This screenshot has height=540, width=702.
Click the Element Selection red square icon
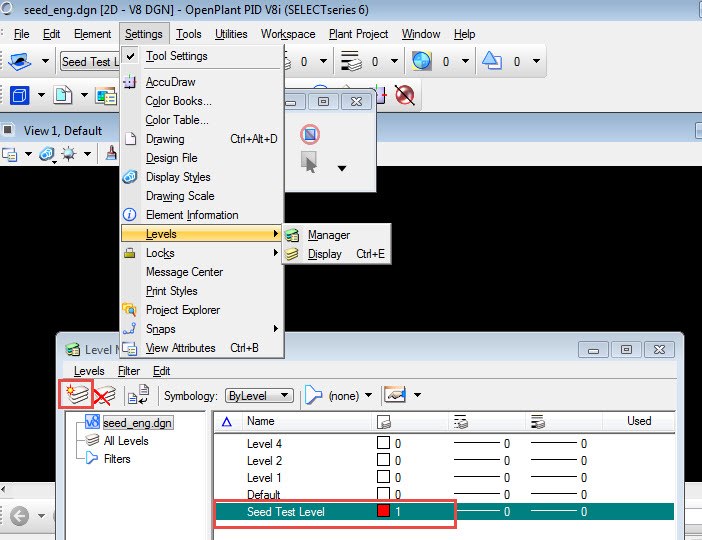(310, 134)
